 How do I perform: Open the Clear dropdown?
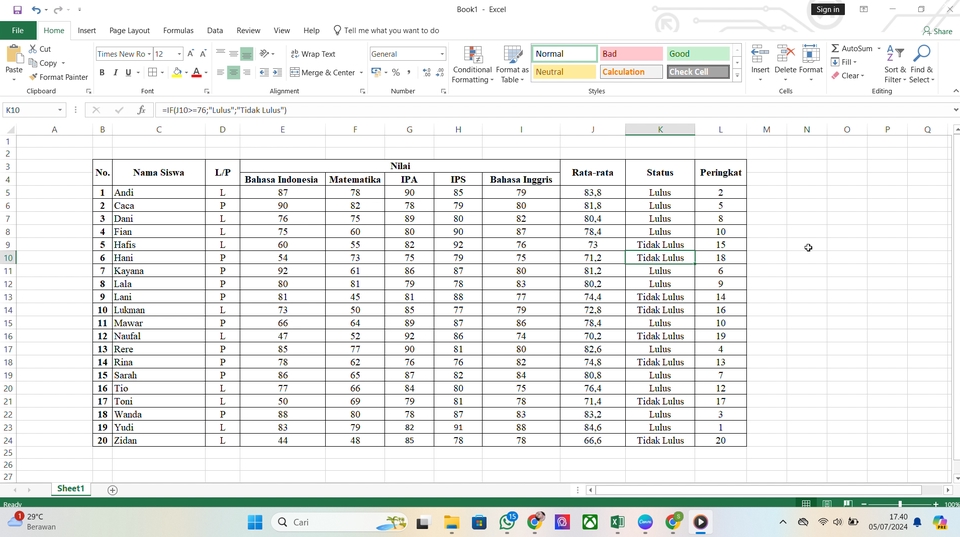[x=848, y=76]
